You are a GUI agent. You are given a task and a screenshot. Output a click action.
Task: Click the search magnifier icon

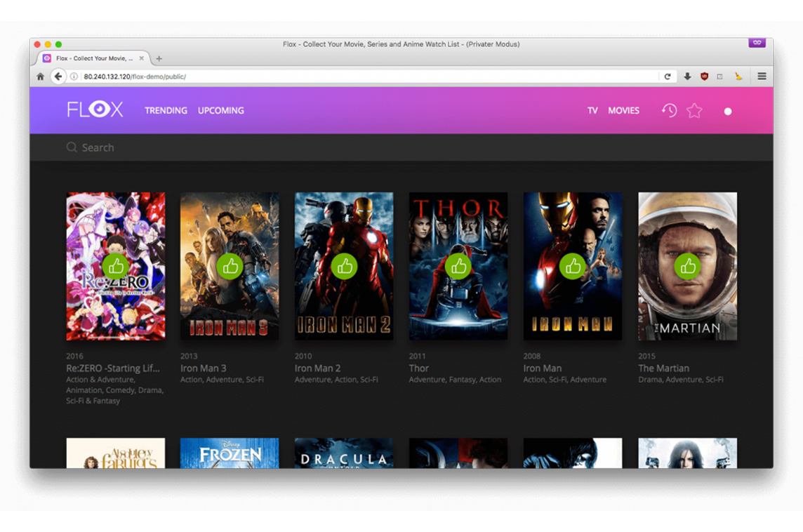[72, 147]
